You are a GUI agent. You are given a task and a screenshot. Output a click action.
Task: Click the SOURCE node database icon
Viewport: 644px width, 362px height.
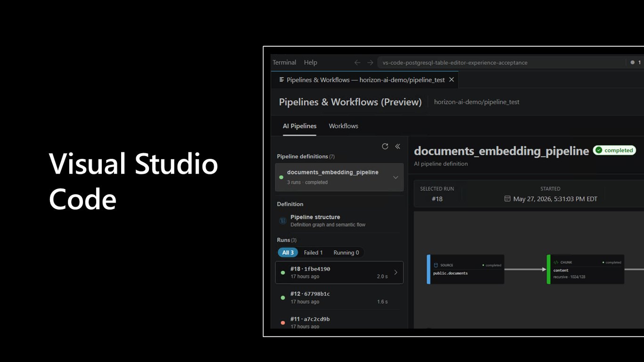click(x=436, y=265)
